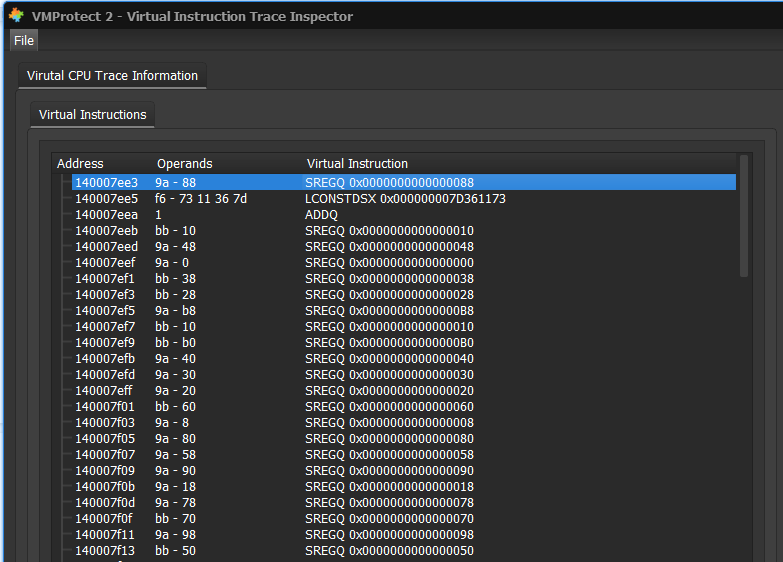This screenshot has width=783, height=562.
Task: Select the Virutal CPU Trace Information tab
Action: pyautogui.click(x=112, y=76)
